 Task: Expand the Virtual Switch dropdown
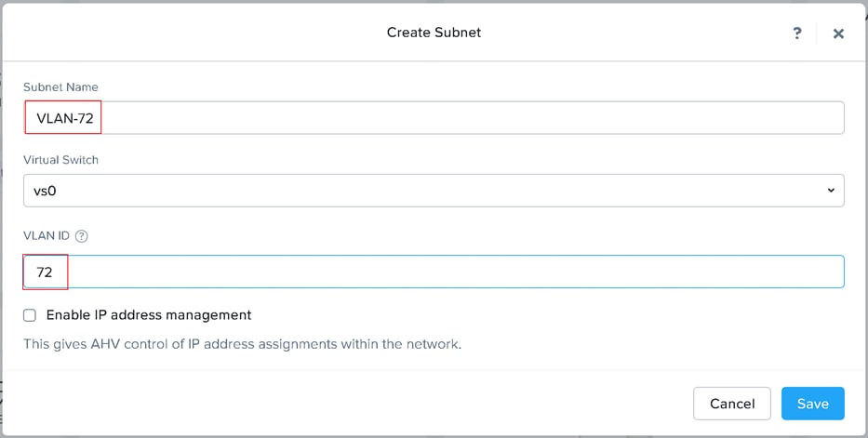tap(434, 191)
